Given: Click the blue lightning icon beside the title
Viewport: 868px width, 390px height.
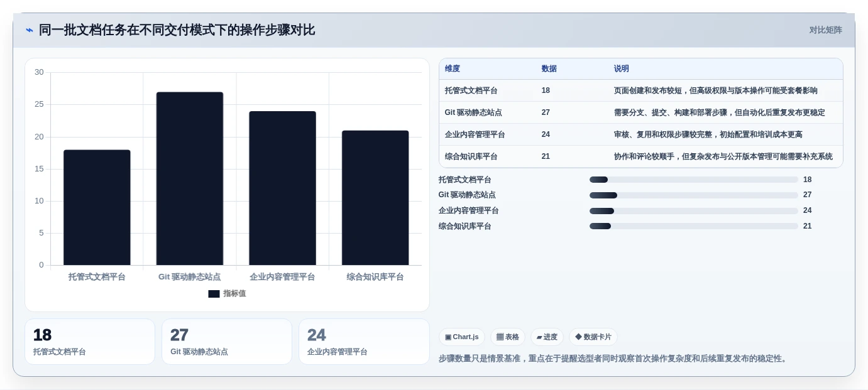Looking at the screenshot, I should (29, 30).
